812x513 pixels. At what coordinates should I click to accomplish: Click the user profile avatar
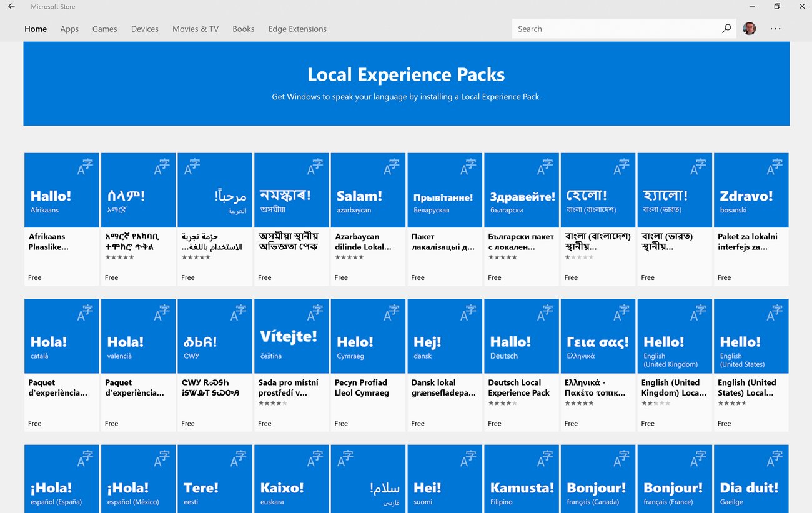(749, 27)
